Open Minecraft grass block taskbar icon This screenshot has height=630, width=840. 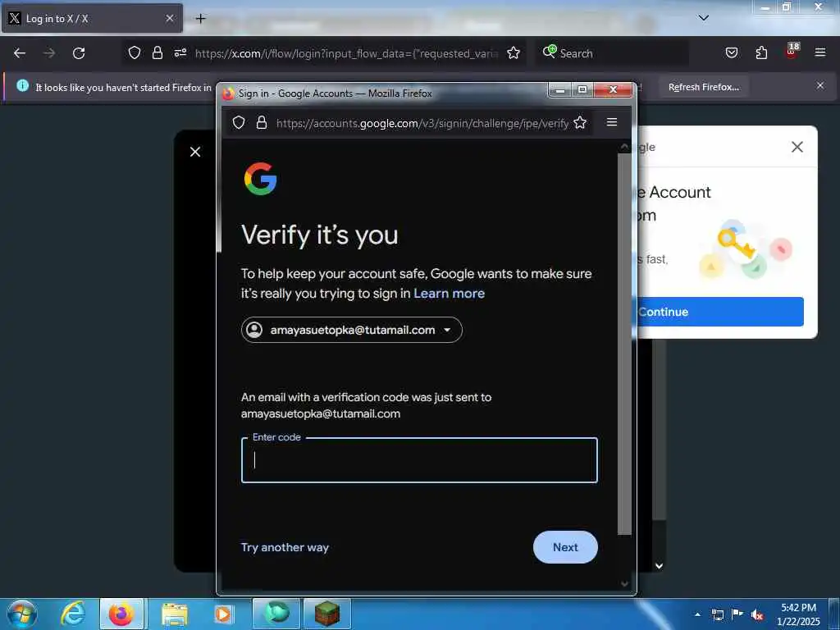(326, 614)
